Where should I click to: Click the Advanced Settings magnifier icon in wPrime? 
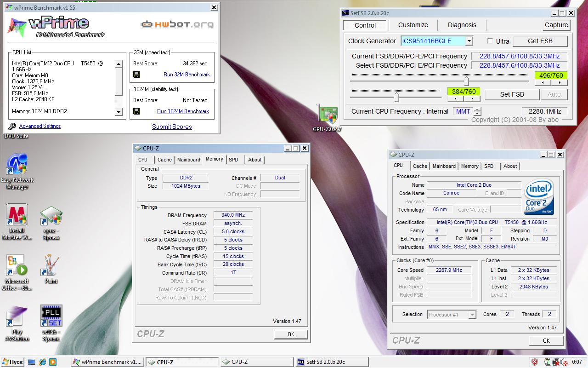(12, 126)
